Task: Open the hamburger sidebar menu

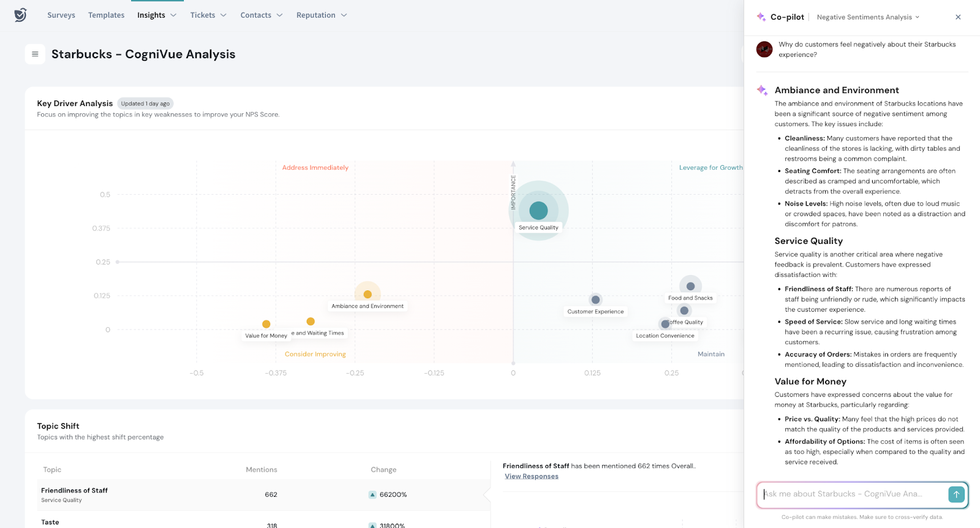Action: tap(35, 55)
